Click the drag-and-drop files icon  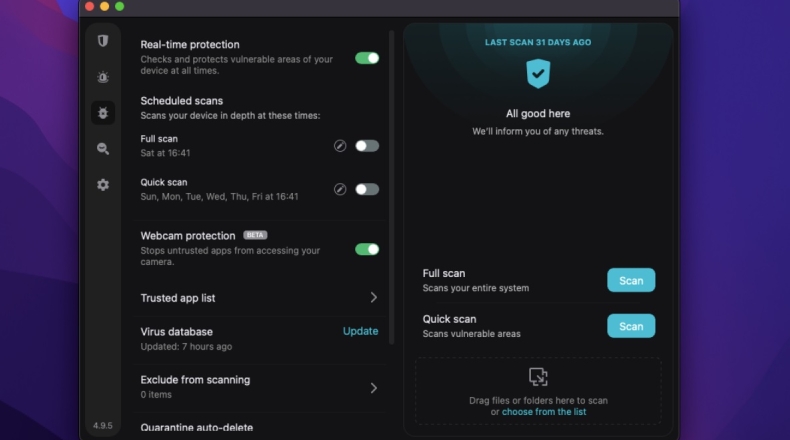click(x=538, y=377)
